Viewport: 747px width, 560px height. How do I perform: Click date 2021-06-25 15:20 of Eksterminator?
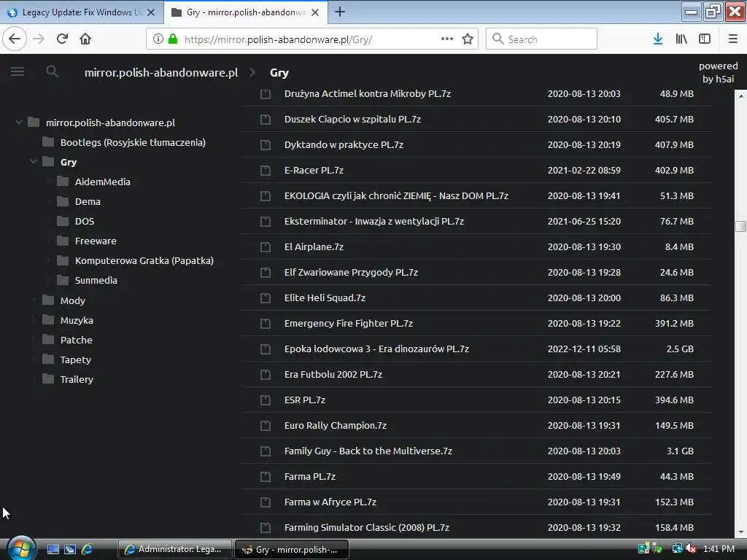click(584, 222)
